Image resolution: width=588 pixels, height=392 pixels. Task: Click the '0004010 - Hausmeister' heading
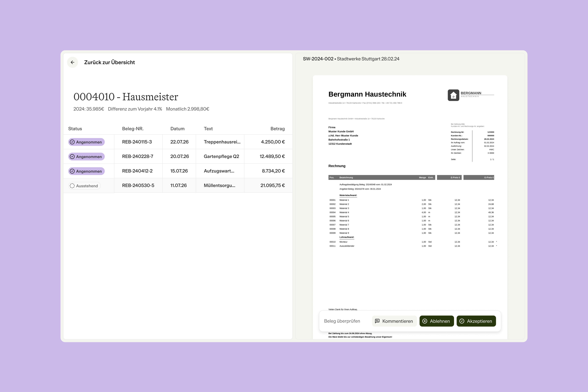(x=126, y=97)
